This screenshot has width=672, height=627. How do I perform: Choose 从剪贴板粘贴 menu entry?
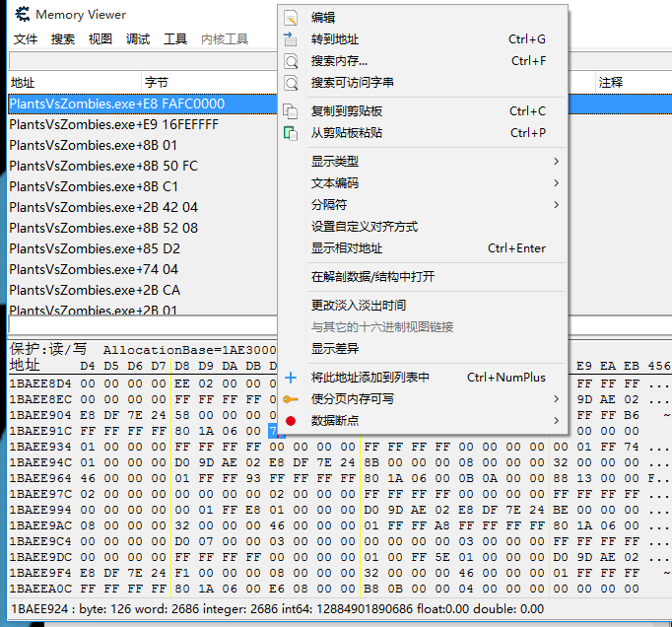click(347, 133)
